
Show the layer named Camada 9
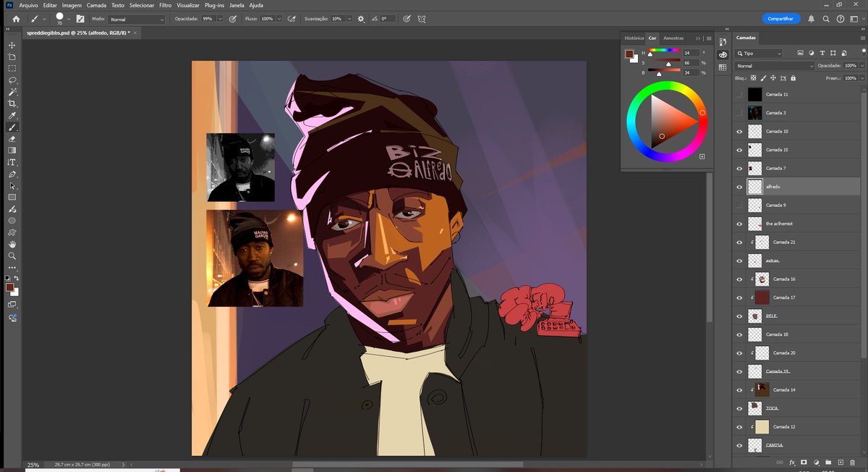click(x=739, y=205)
